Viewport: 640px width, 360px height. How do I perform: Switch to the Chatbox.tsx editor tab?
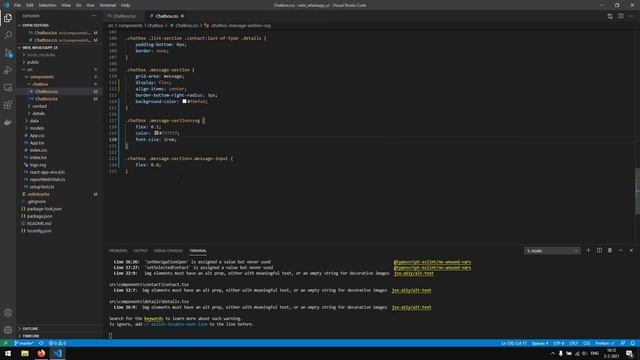click(124, 16)
